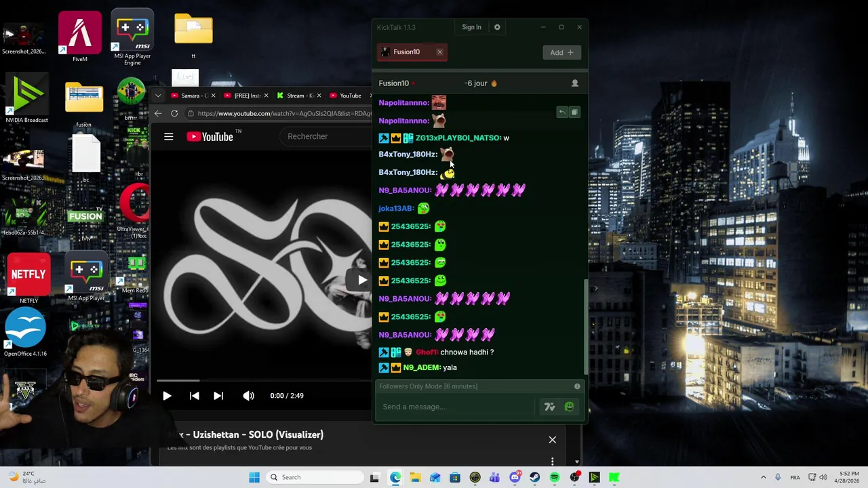This screenshot has width=868, height=488.
Task: Close the Samara browser tab
Action: [214, 96]
